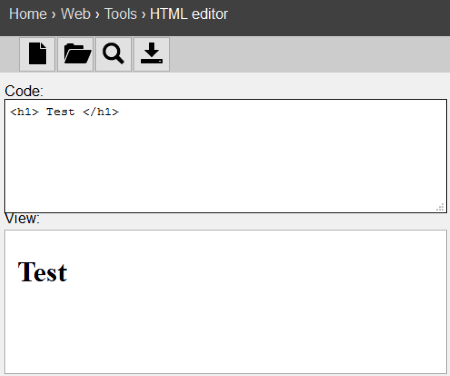Grab the code box resize handle
The height and width of the screenshot is (376, 450).
click(x=440, y=207)
